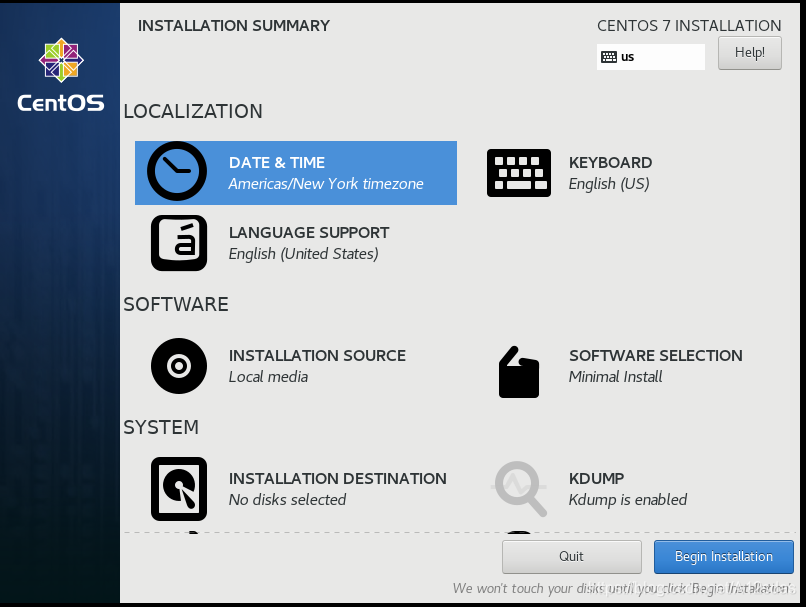Click the Installation Destination hard disk icon
This screenshot has height=607, width=806.
(x=179, y=489)
